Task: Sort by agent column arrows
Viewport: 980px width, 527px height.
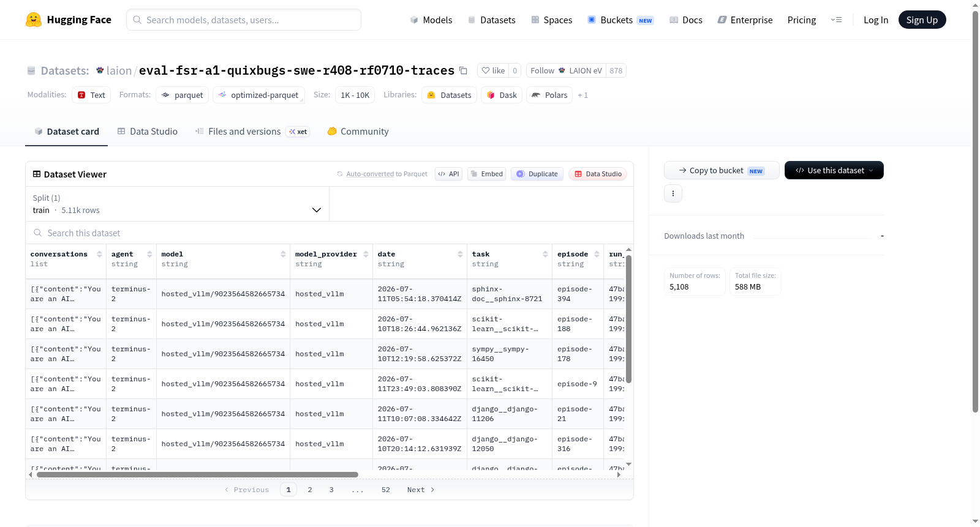Action: click(149, 254)
